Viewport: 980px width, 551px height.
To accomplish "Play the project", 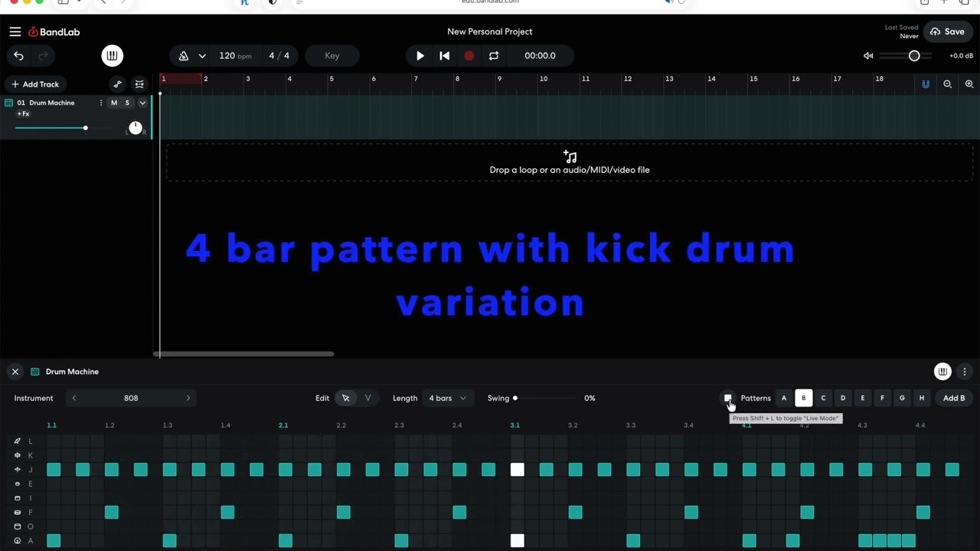I will coord(420,56).
